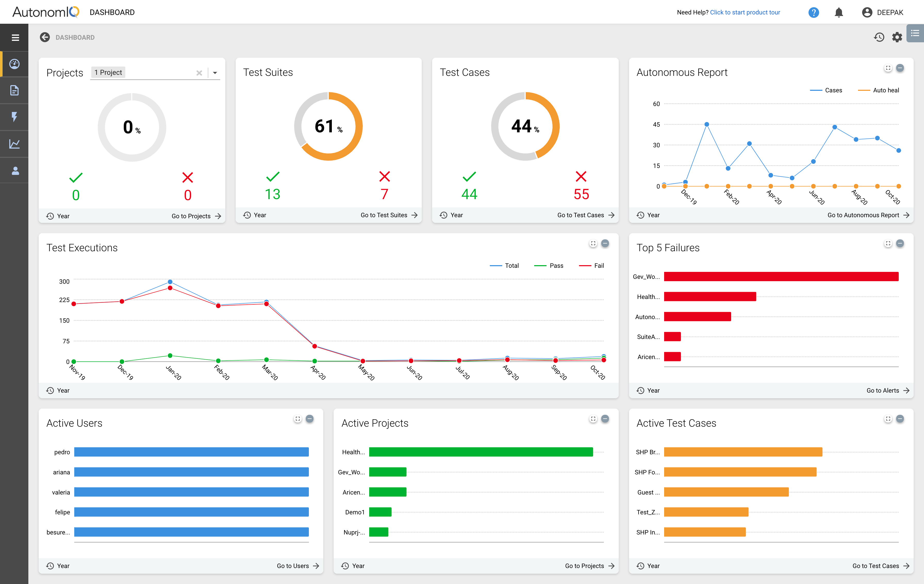Collapse the Test Executions widget
Viewport: 924px width, 584px height.
pyautogui.click(x=605, y=244)
